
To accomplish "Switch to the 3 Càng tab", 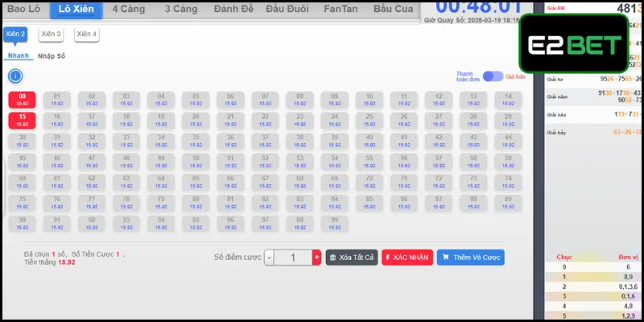I will coord(181,9).
